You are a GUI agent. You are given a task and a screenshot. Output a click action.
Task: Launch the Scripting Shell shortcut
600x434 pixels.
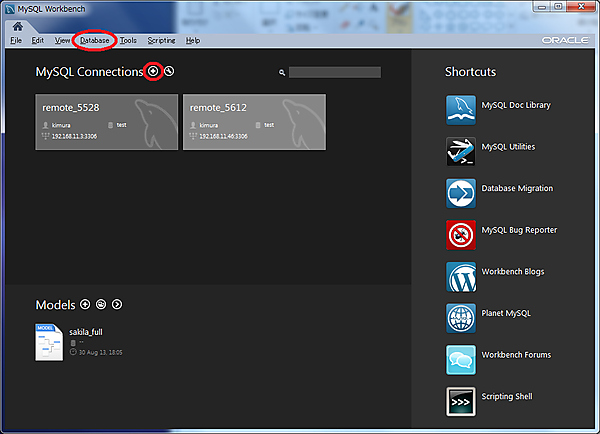point(460,401)
